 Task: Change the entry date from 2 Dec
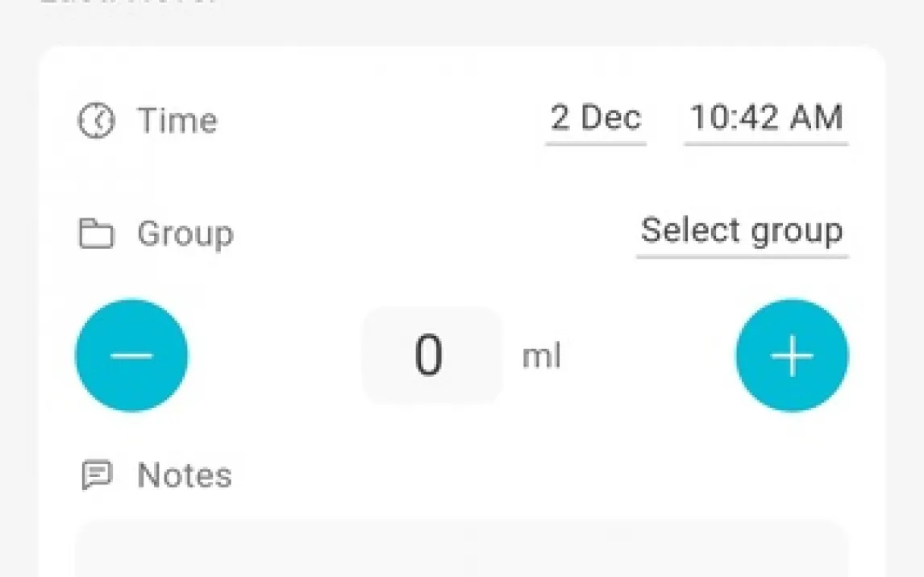pos(596,119)
